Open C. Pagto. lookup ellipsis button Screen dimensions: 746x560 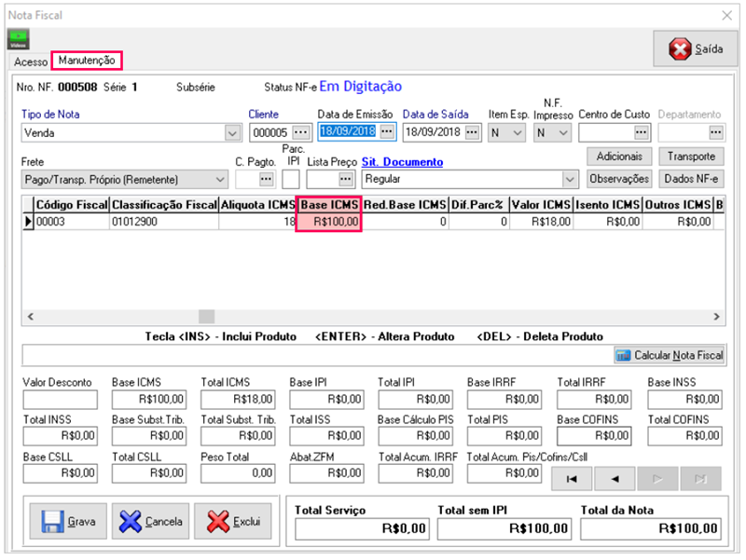click(x=267, y=178)
